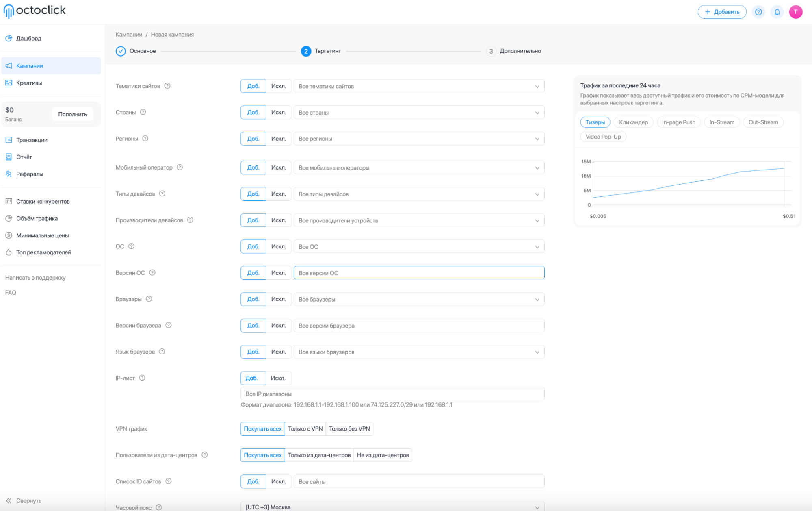
Task: Click the Объём трафика chart icon
Action: (x=9, y=218)
